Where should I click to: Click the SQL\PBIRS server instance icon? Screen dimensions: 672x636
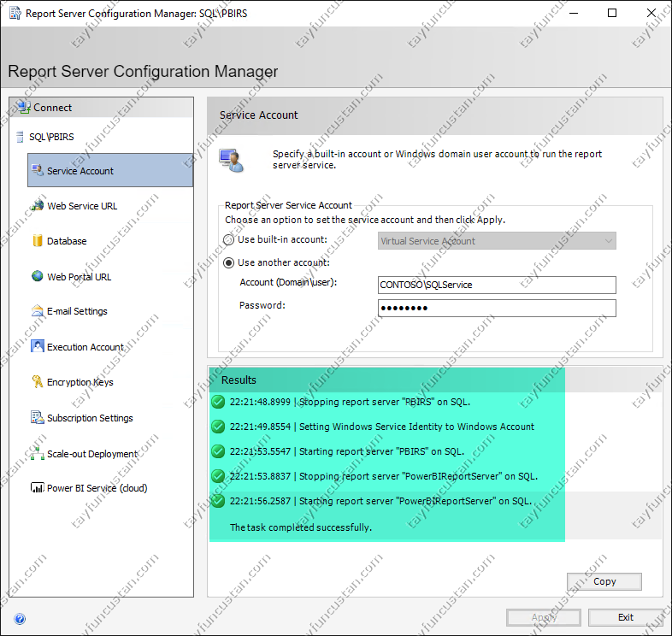click(20, 137)
